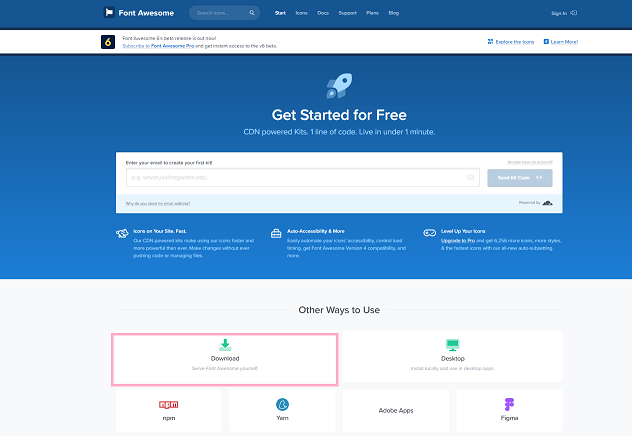
Task: Click the Explore the Icons link
Action: pos(515,42)
